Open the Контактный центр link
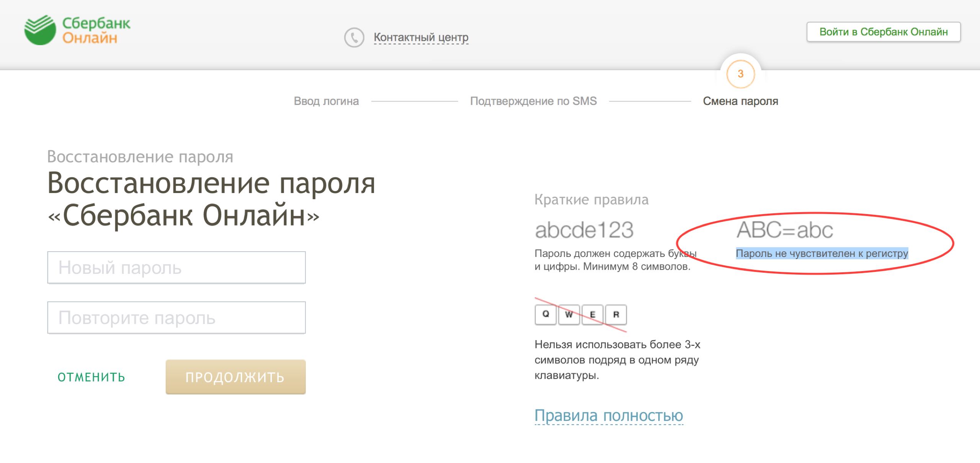The width and height of the screenshot is (980, 463). coord(421,38)
